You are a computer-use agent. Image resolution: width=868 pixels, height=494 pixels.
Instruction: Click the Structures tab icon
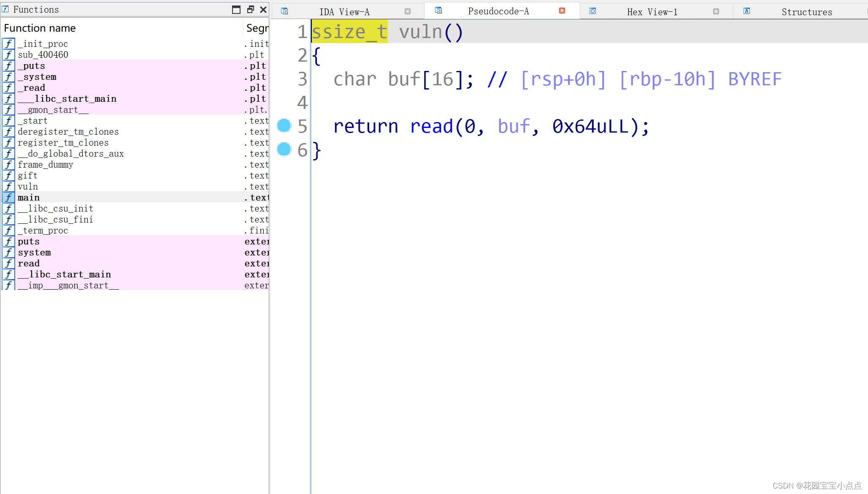coord(747,11)
